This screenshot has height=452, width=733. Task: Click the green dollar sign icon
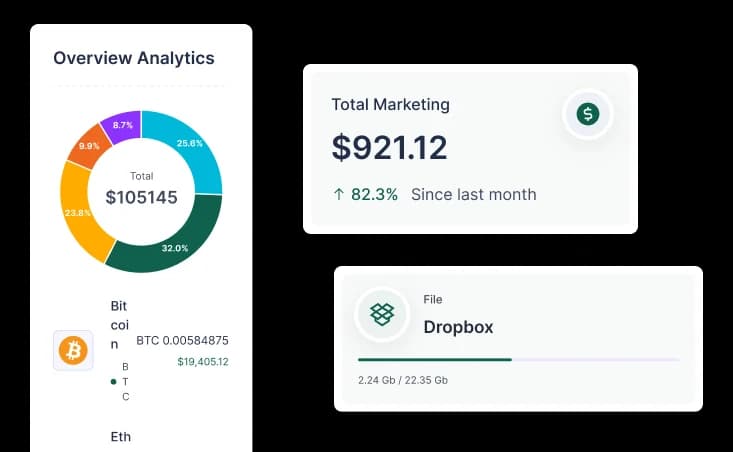(x=587, y=114)
